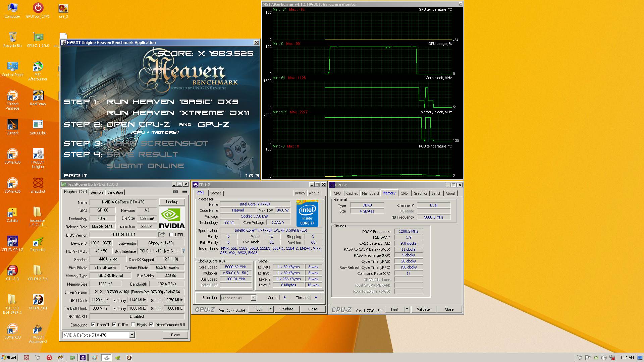Click the red power icon in taskbar
This screenshot has height=362, width=644.
coord(49,358)
